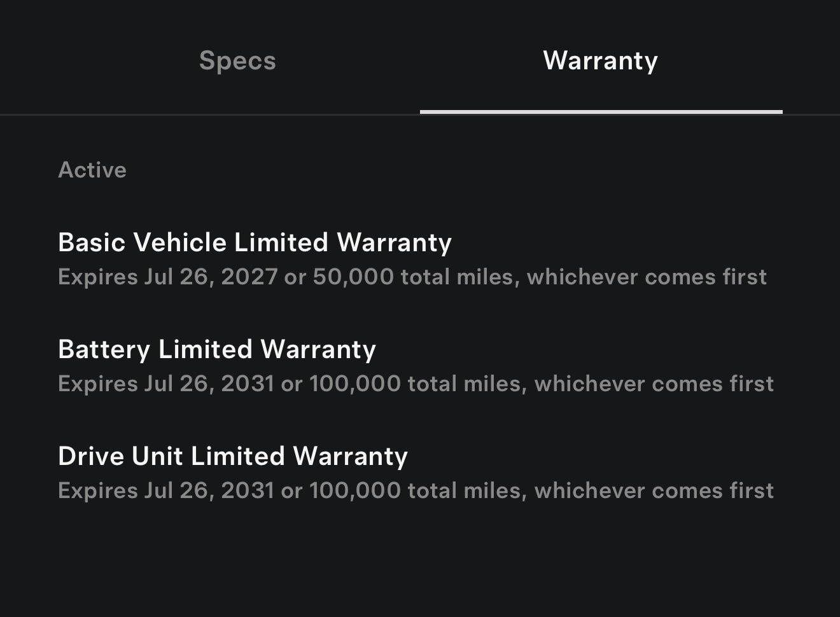Tap the Battery Limited Warranty title
840x617 pixels.
[216, 349]
